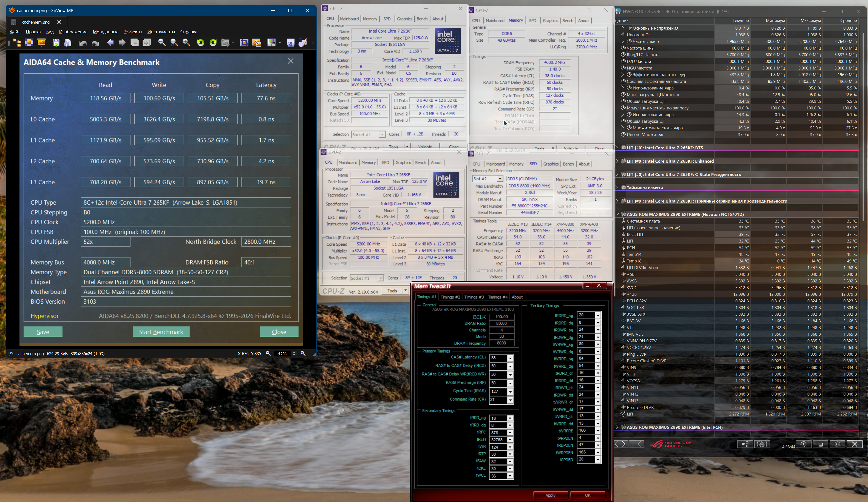Image resolution: width=868 pixels, height=502 pixels.
Task: Click HWiNFO log file document icon
Action: 820,444
